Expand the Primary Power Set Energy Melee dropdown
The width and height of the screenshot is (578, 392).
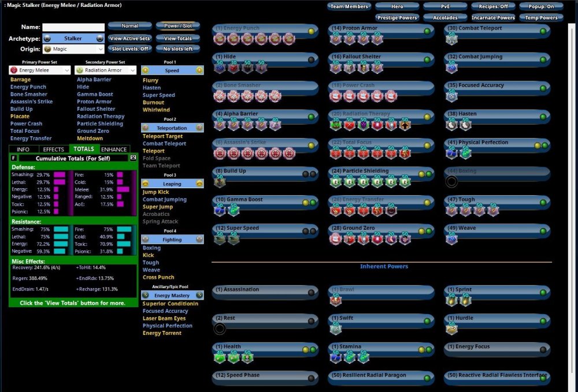40,70
